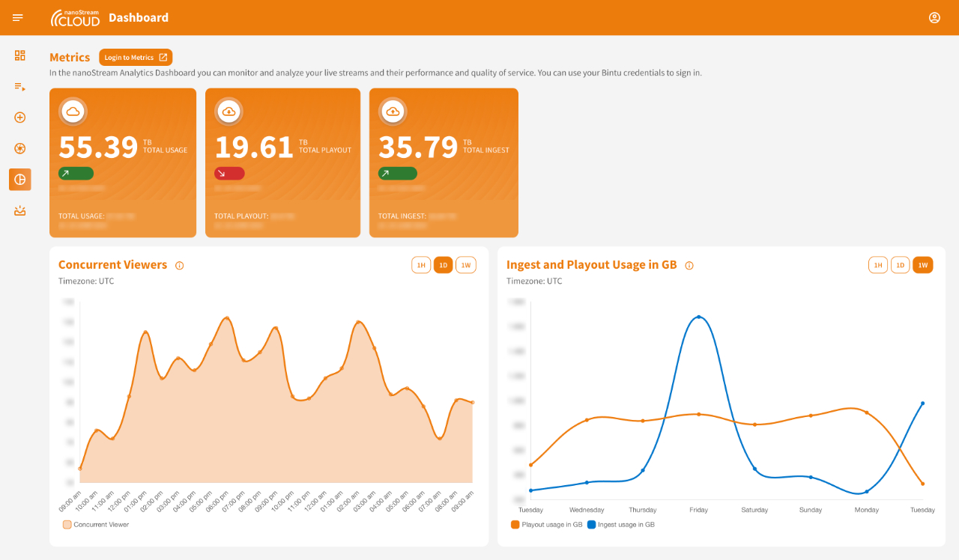Image resolution: width=959 pixels, height=560 pixels.
Task: Click the red downward trend badge on Total Playout
Action: pyautogui.click(x=229, y=174)
